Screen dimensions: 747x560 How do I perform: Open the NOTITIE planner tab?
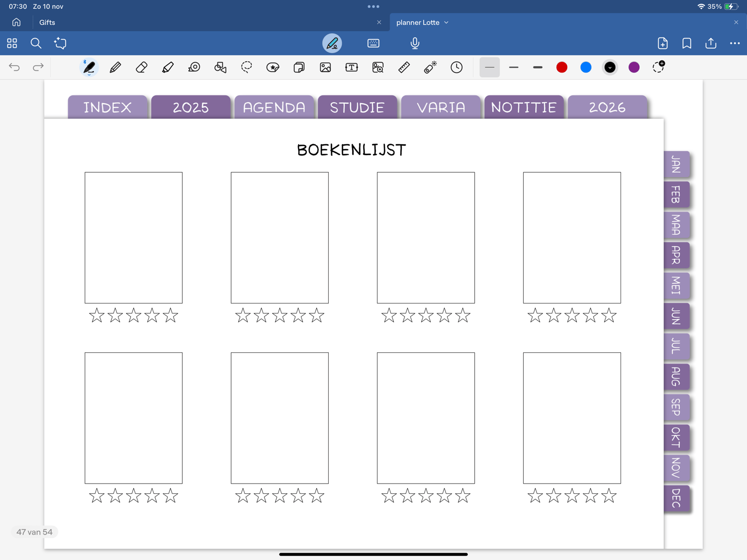click(524, 107)
